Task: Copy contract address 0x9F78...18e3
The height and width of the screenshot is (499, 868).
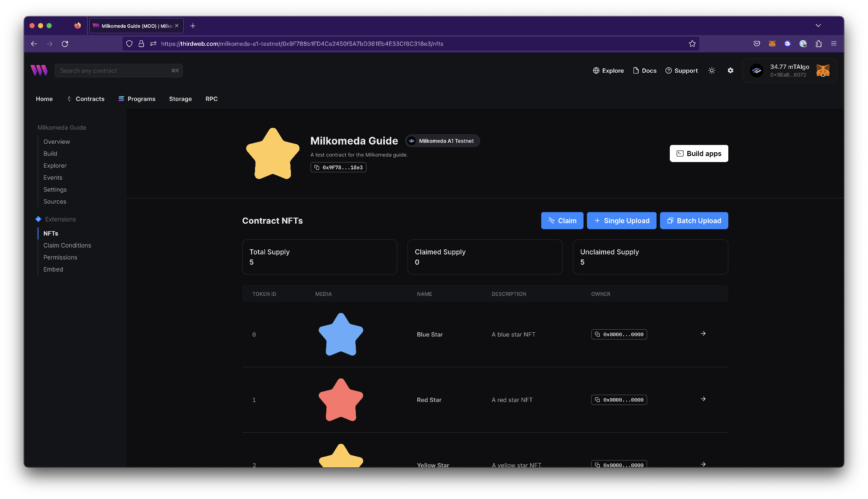Action: pos(338,167)
